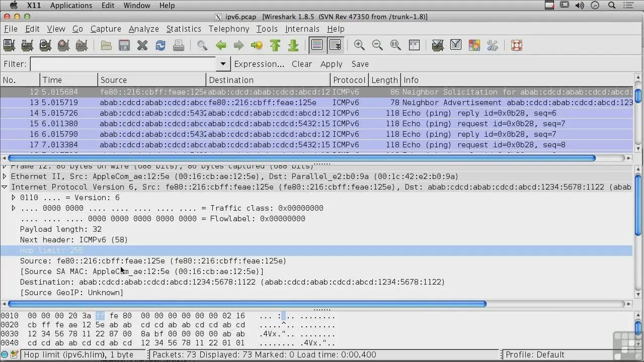Open Wireshark preferences tool icon

click(492, 45)
